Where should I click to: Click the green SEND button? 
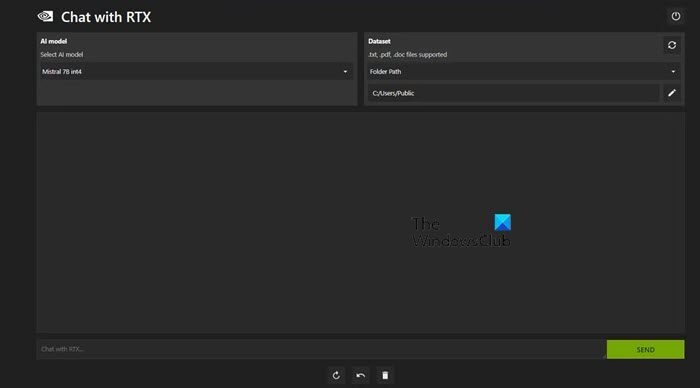pyautogui.click(x=645, y=349)
